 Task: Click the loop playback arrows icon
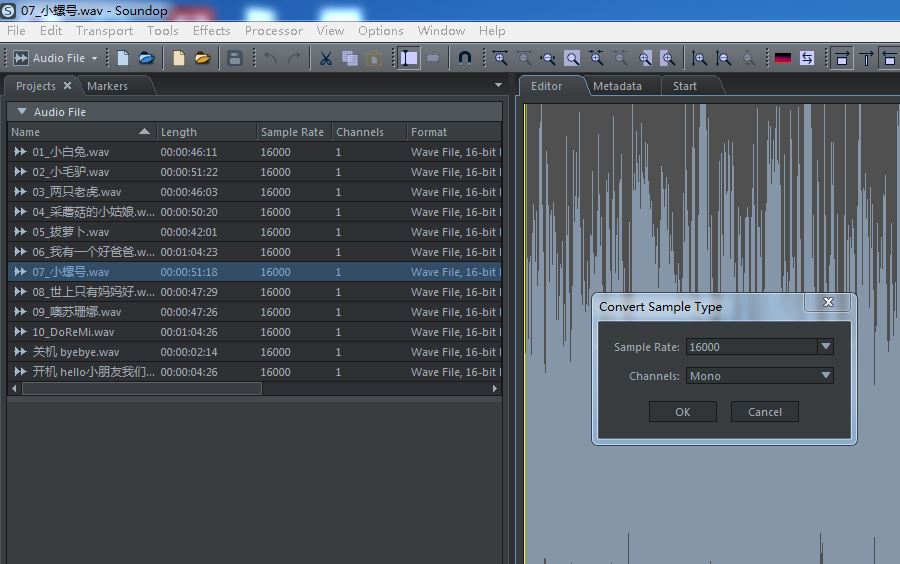pyautogui.click(x=807, y=58)
